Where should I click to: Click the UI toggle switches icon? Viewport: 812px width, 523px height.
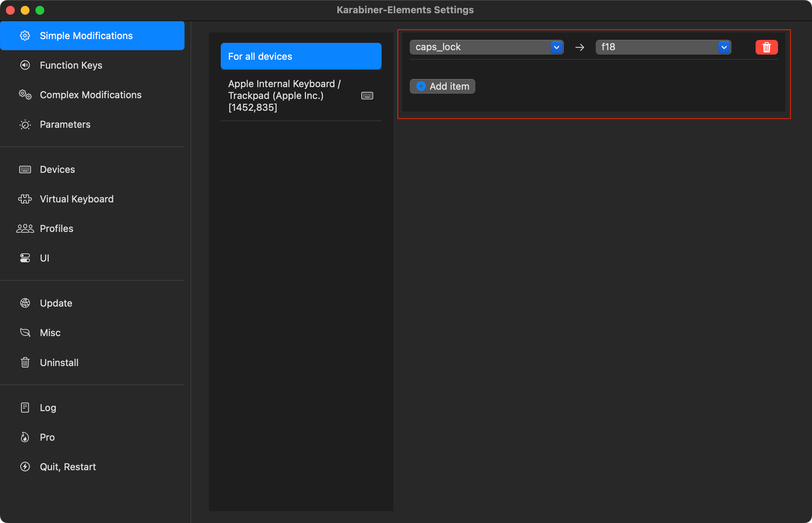[x=25, y=258]
